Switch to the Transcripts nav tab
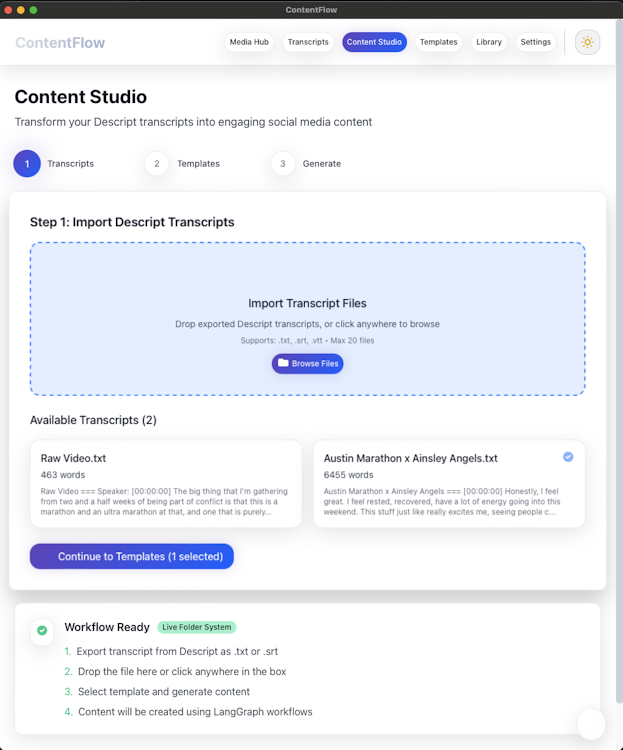Viewport: 623px width, 750px height. (308, 42)
